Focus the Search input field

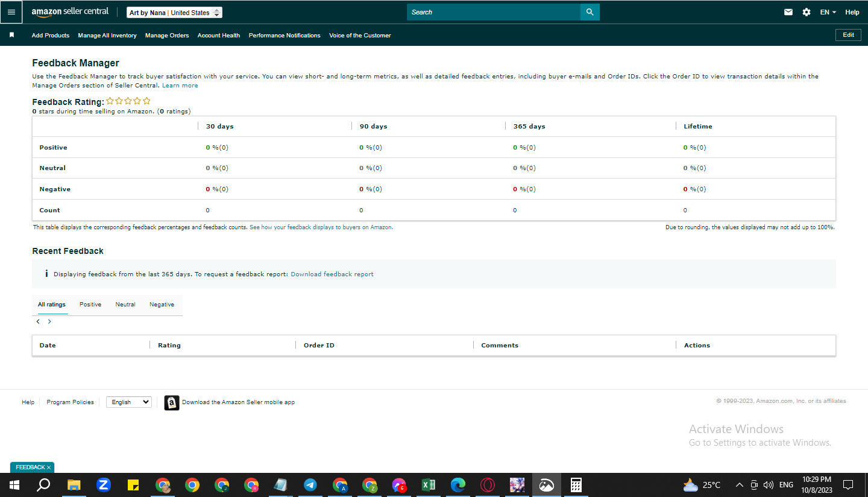coord(494,12)
